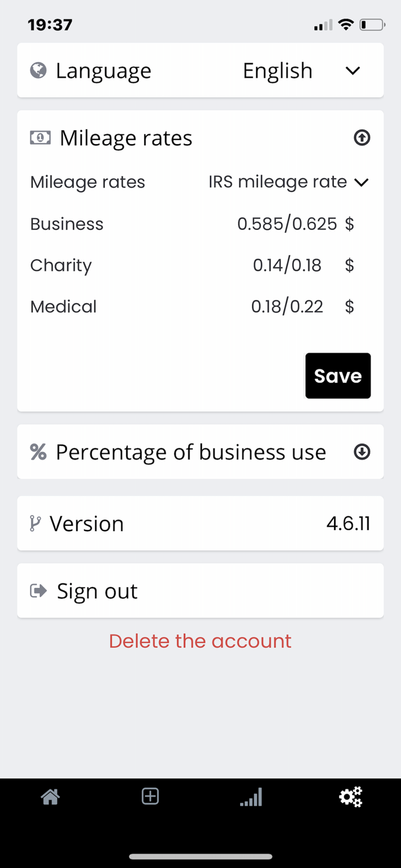Tap the Charity rate value field
Screen dimensions: 401x868
point(288,265)
